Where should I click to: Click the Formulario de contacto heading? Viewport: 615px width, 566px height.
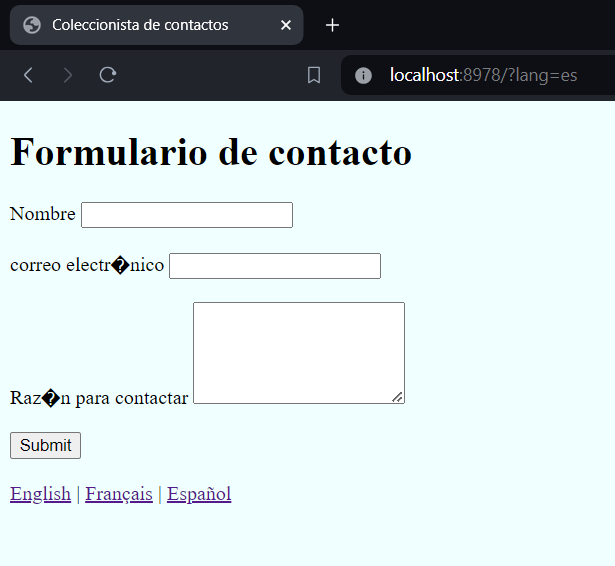[211, 153]
